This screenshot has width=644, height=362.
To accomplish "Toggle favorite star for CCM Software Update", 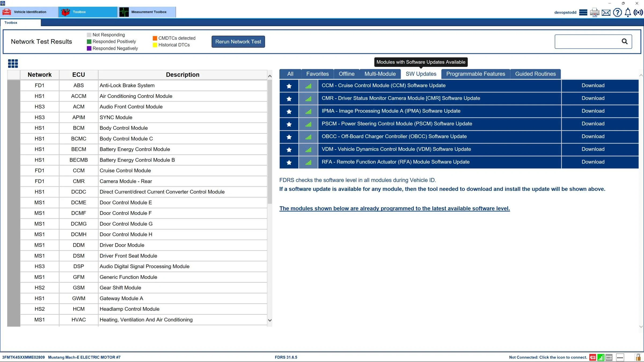I will point(289,86).
